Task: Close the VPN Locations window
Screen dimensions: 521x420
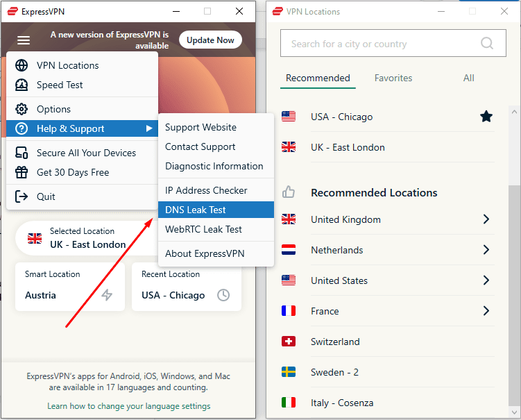Action: coord(504,11)
